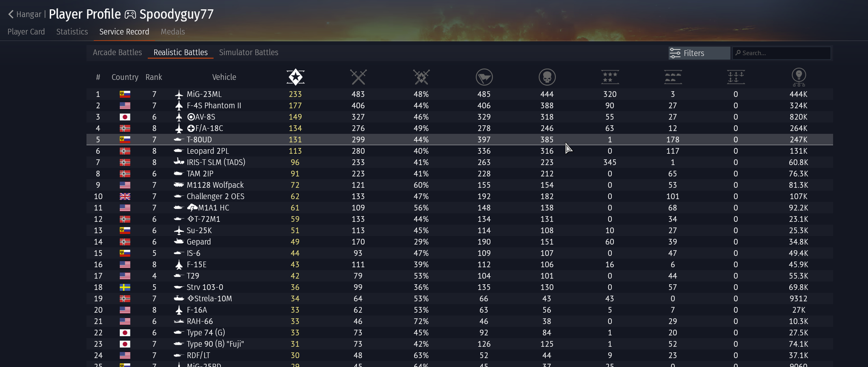
Task: Select the Service Record tab
Action: (x=124, y=32)
